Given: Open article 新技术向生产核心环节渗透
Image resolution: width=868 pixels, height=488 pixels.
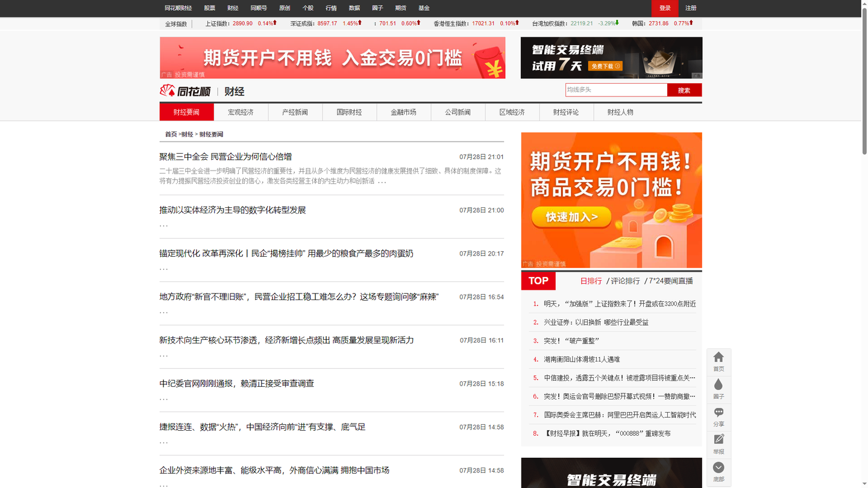Looking at the screenshot, I should [286, 340].
